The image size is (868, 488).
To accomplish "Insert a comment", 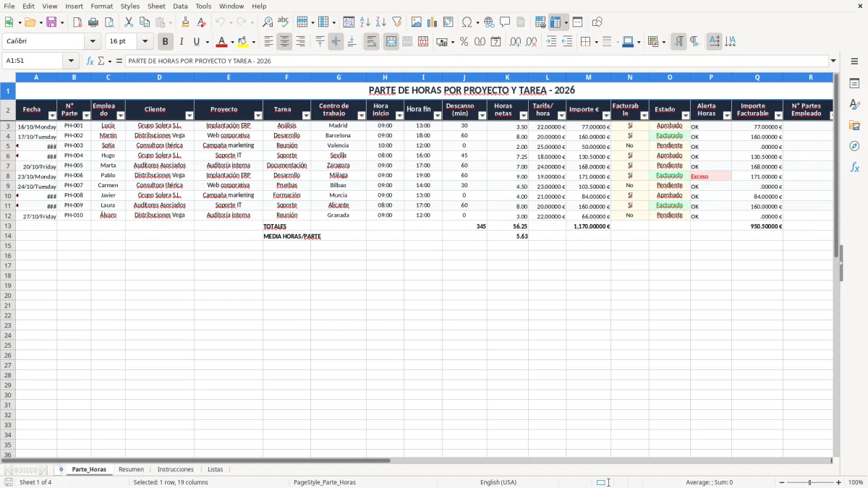I will 505,22.
